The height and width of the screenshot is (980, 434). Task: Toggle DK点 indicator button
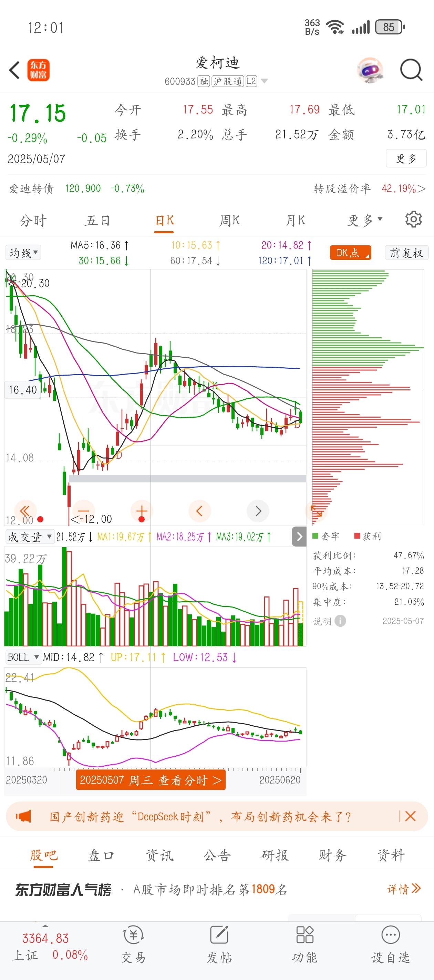pos(351,253)
